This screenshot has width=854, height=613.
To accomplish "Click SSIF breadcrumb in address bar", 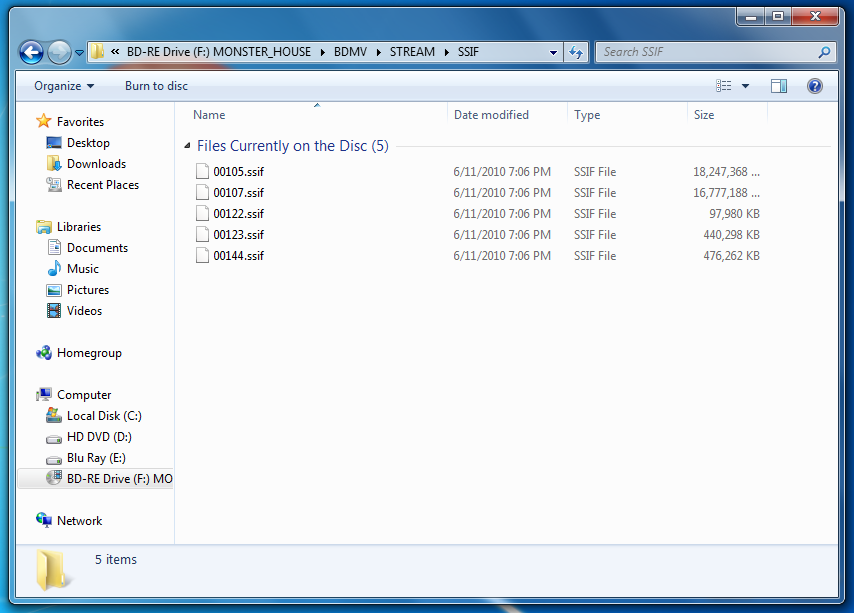I will tap(468, 52).
